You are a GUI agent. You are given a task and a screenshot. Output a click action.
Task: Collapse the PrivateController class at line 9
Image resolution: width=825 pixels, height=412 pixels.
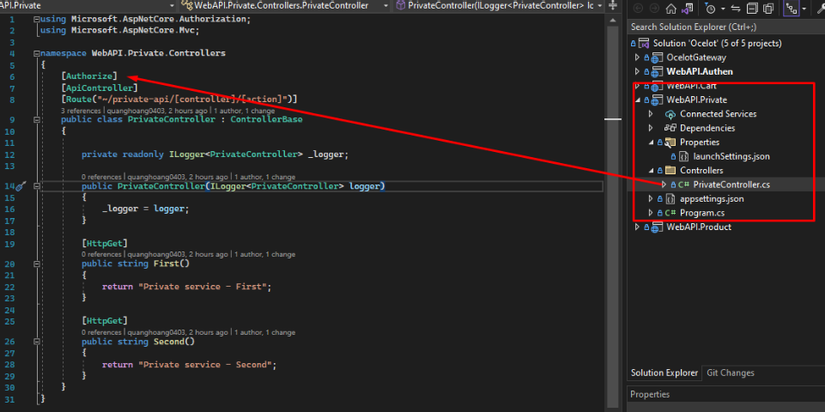click(x=36, y=119)
